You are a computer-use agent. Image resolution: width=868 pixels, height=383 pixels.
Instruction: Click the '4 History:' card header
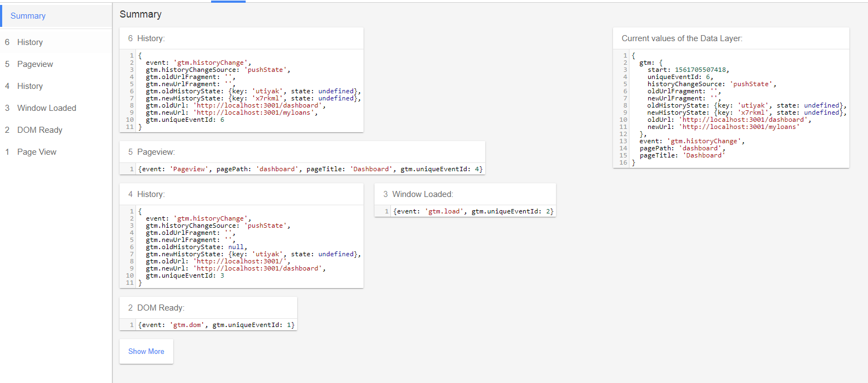click(241, 194)
